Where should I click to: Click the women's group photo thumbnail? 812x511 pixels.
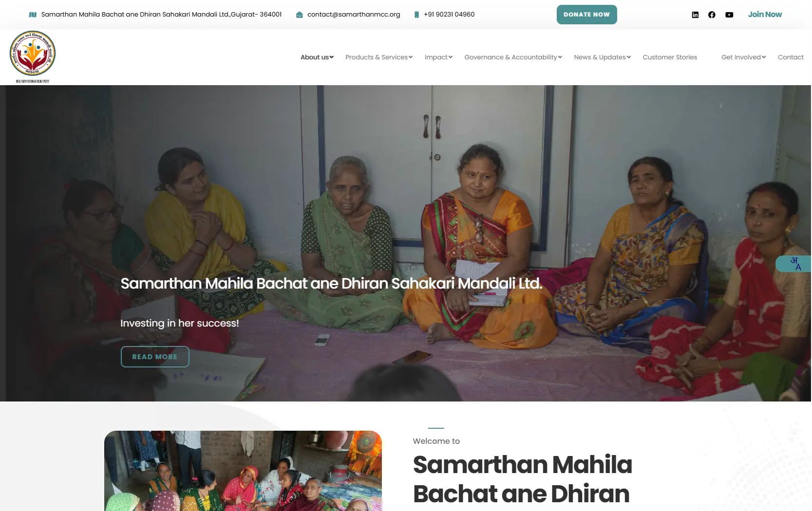click(243, 471)
